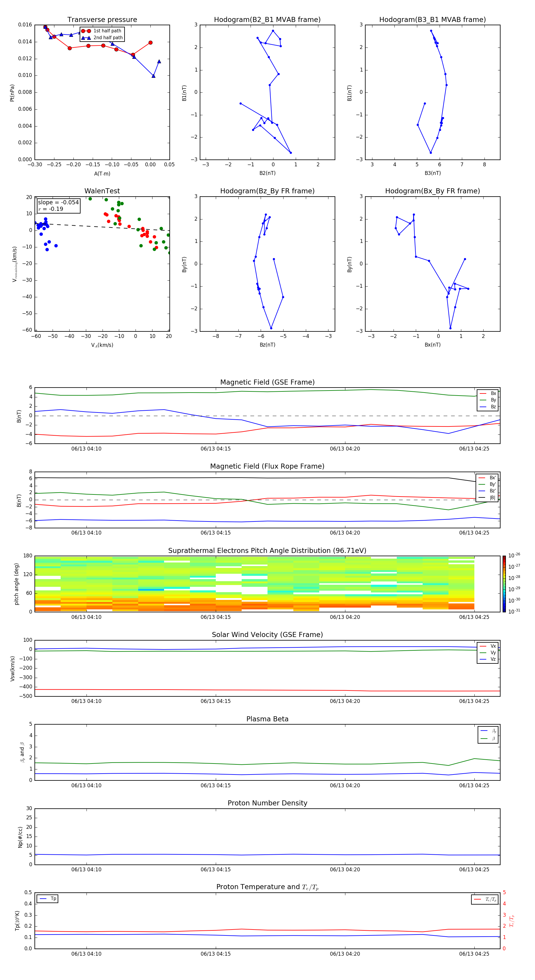Click the Tp(10⁶K) axis label

coord(17,921)
